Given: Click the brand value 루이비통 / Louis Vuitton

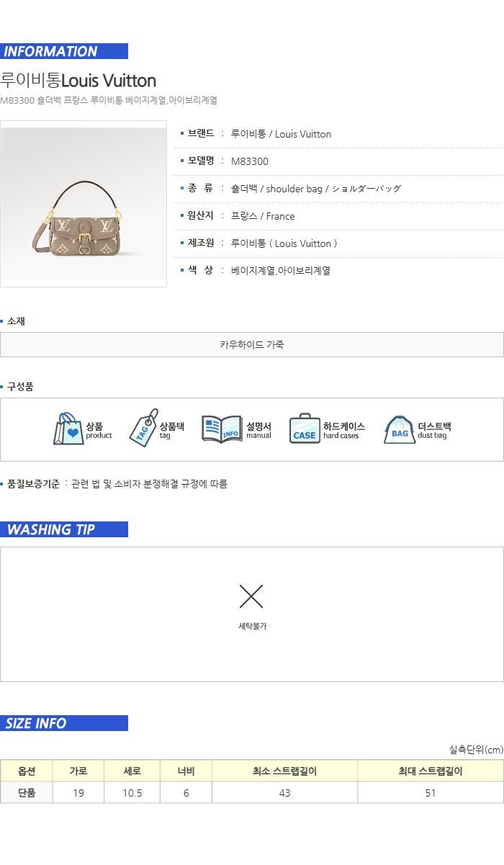Looking at the screenshot, I should click(281, 134).
